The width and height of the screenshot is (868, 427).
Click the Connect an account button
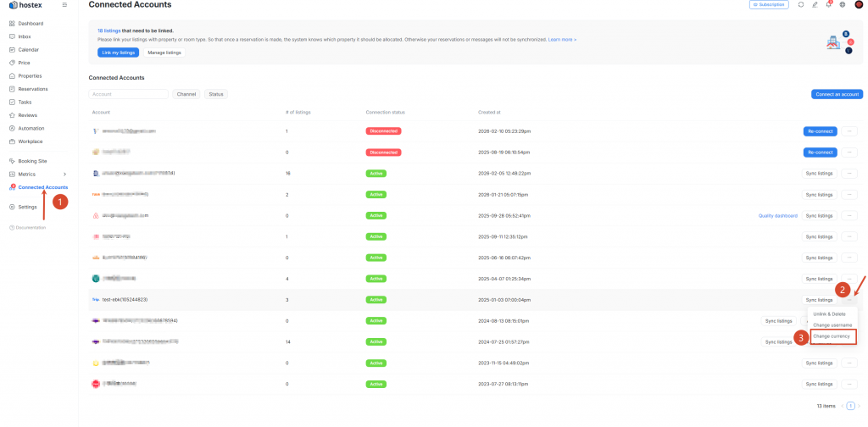coord(837,94)
